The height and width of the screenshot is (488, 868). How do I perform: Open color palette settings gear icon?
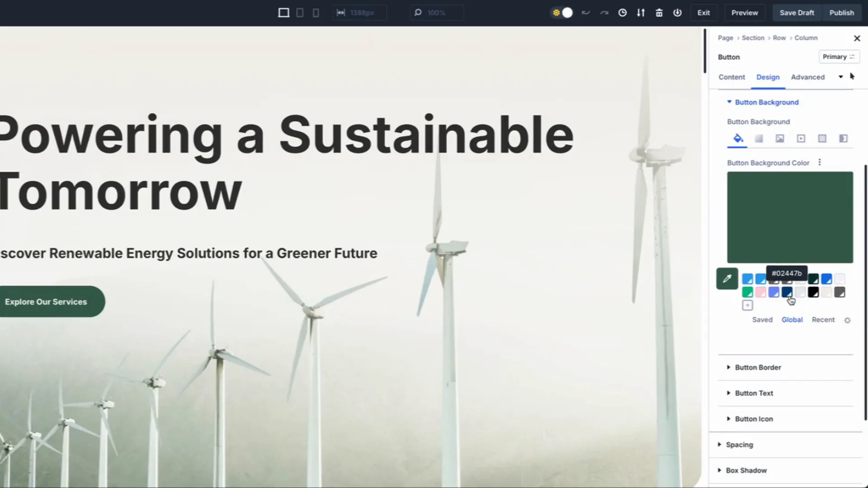[x=847, y=320]
